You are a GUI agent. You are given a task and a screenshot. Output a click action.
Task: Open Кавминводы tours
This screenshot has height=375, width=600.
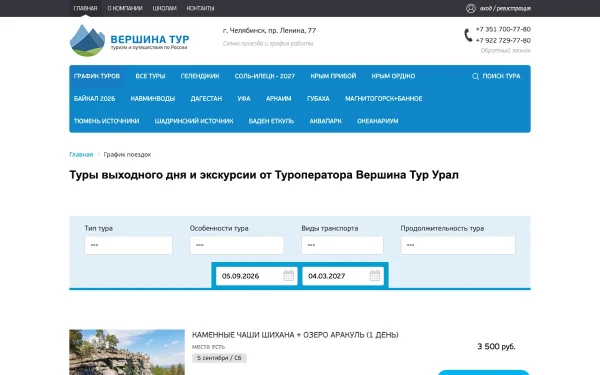click(153, 99)
